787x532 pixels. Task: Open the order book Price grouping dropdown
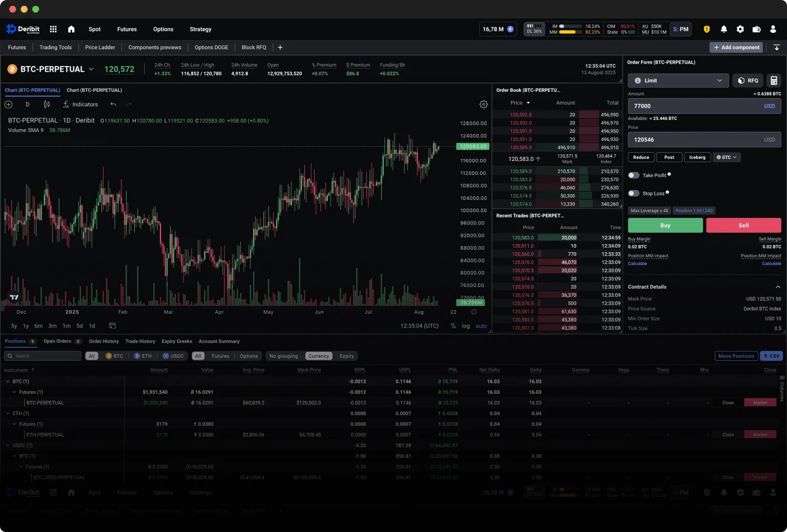point(521,103)
